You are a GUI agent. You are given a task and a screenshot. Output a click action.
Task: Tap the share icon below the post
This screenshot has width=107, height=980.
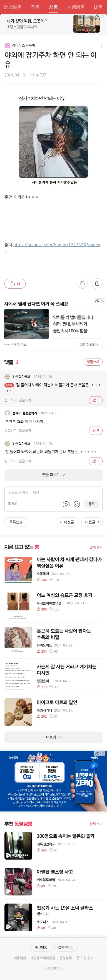click(97, 283)
